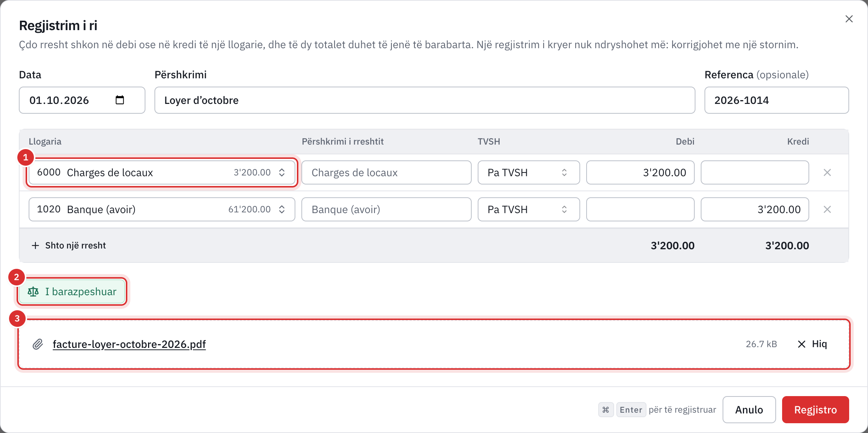The width and height of the screenshot is (868, 433).
Task: Expand TVSH dropdown in Banque (avoir) row
Action: (529, 209)
